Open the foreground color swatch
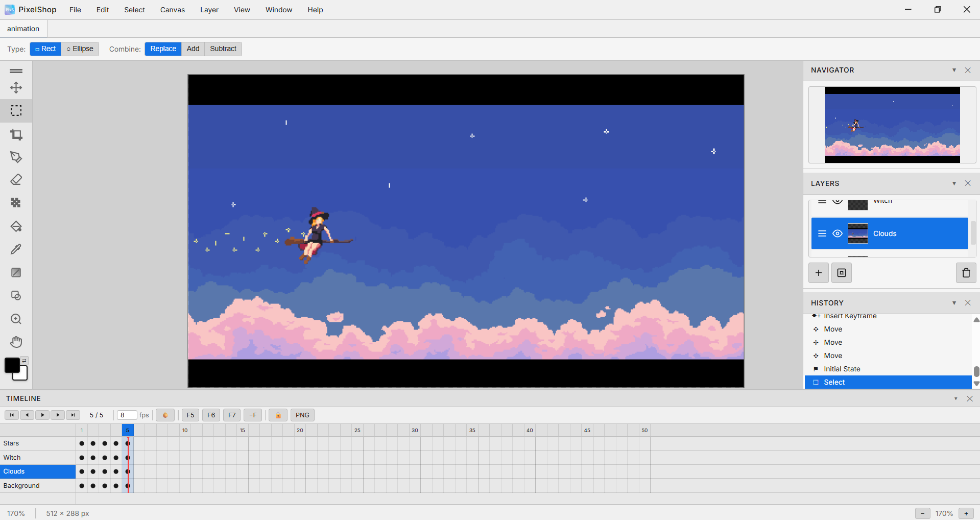 [12, 365]
